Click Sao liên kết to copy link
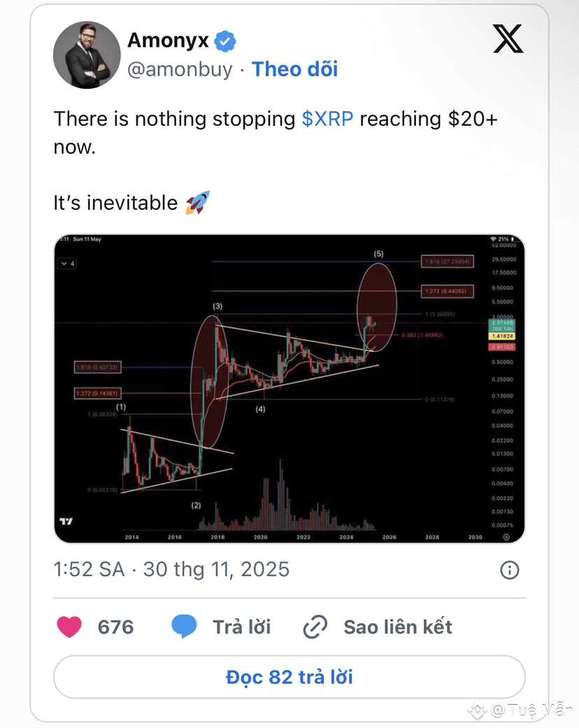 pos(397,627)
